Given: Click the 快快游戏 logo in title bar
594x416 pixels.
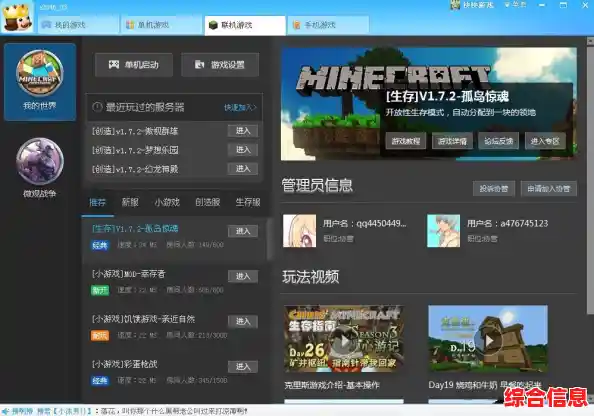Looking at the screenshot, I should tap(472, 5).
